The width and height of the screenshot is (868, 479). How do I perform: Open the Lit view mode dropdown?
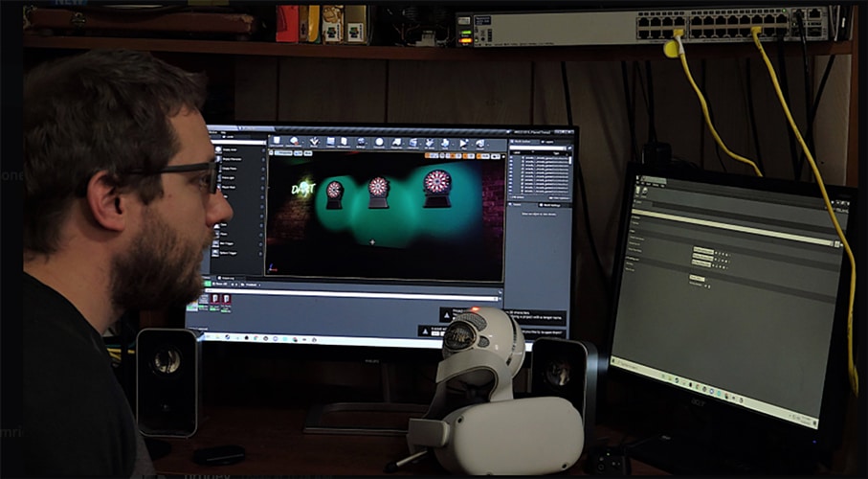pyautogui.click(x=298, y=153)
